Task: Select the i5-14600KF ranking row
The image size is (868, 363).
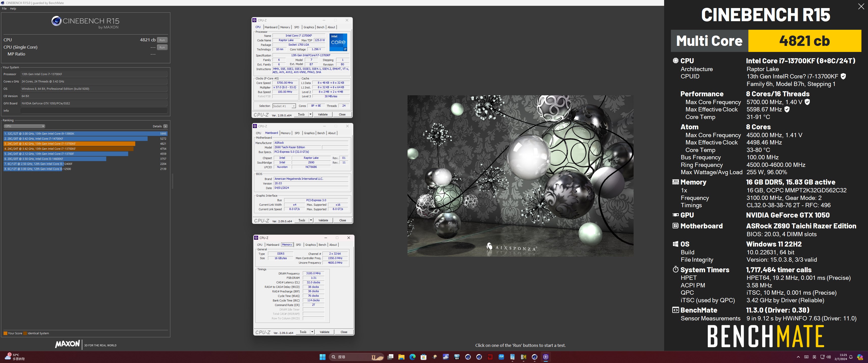Action: (85, 159)
